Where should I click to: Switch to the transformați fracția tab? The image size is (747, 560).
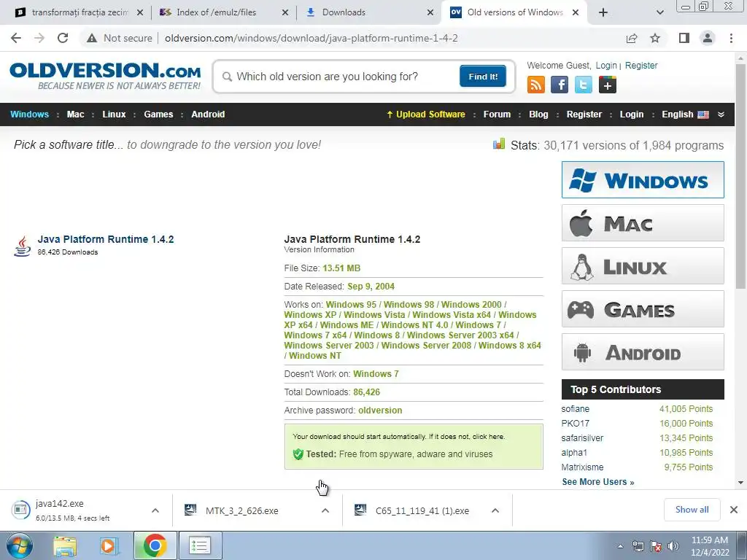pyautogui.click(x=79, y=12)
